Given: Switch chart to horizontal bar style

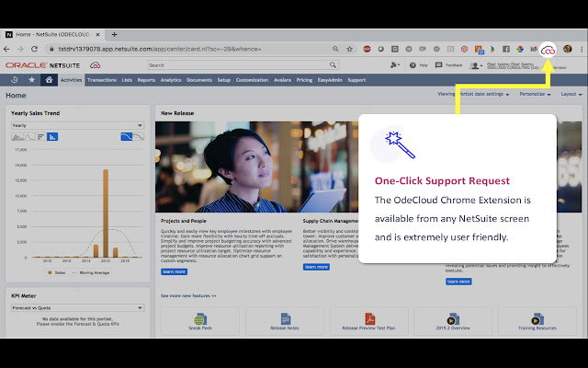Looking at the screenshot, I should click(x=40, y=137).
